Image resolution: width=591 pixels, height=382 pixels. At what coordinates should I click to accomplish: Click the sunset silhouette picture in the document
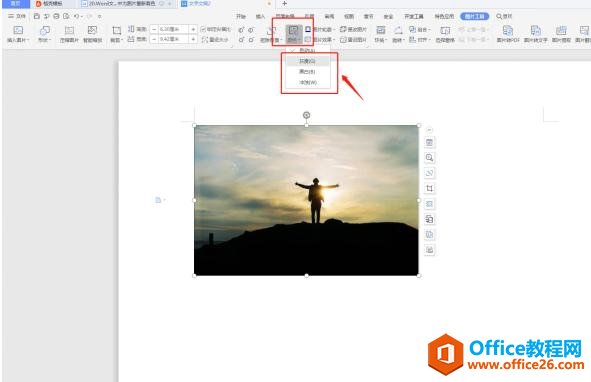click(x=306, y=200)
